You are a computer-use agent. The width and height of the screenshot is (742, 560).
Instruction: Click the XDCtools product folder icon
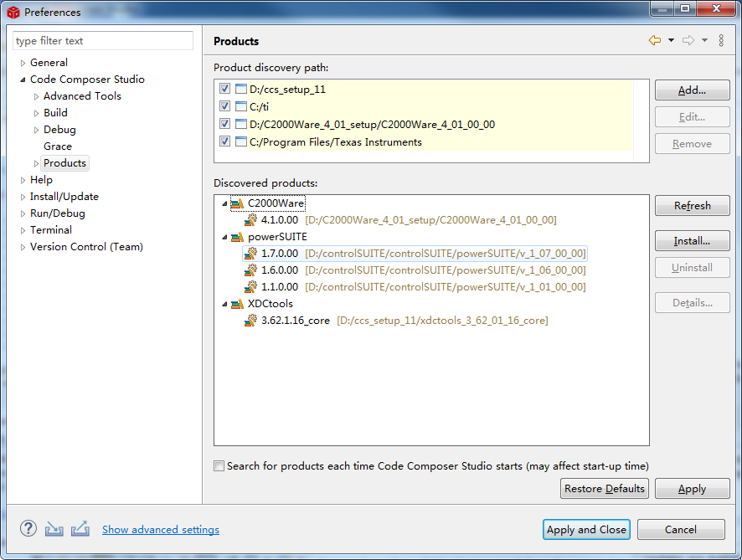[238, 304]
